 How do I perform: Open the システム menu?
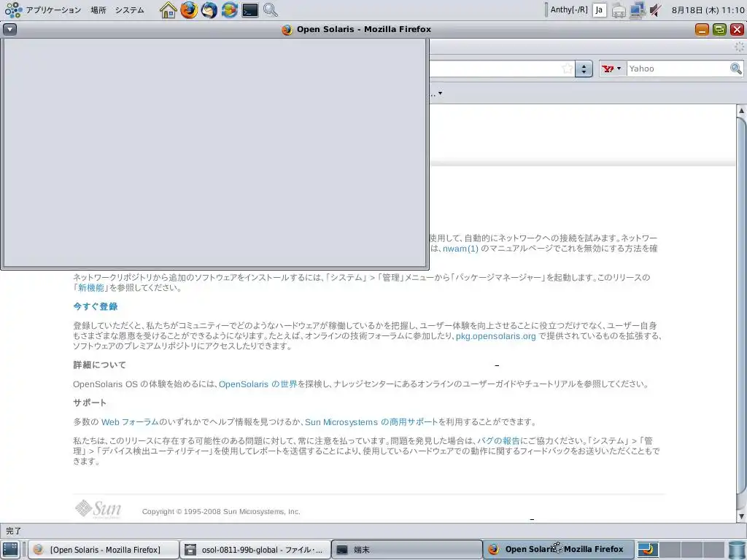coord(130,10)
